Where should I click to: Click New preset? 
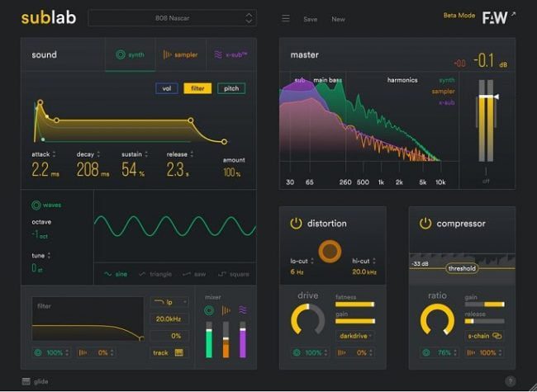tap(338, 20)
